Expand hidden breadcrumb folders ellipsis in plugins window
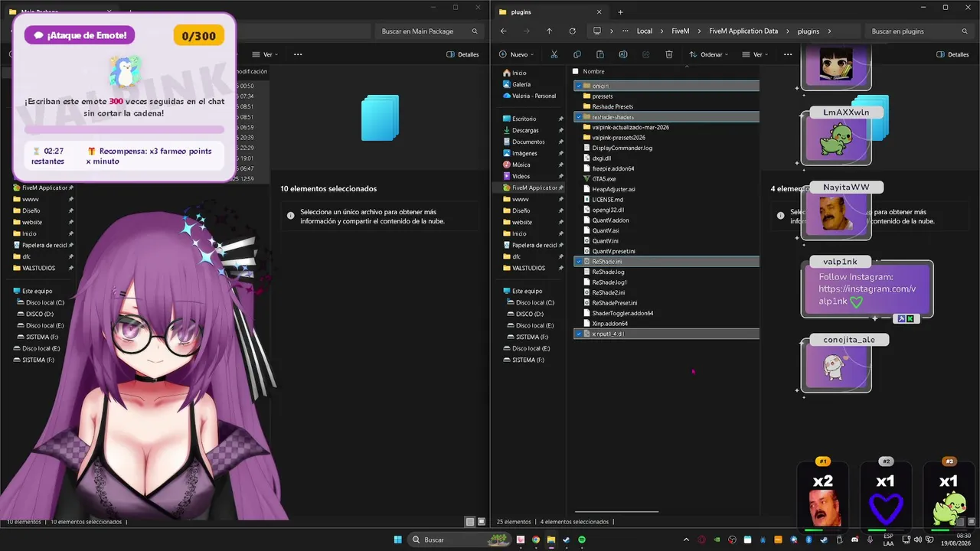This screenshot has height=551, width=980. (x=626, y=31)
